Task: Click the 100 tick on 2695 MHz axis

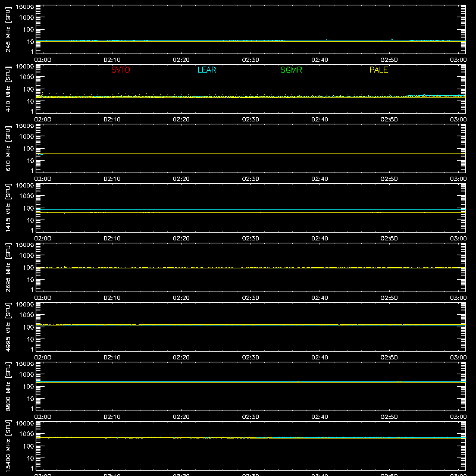Action: pyautogui.click(x=29, y=267)
